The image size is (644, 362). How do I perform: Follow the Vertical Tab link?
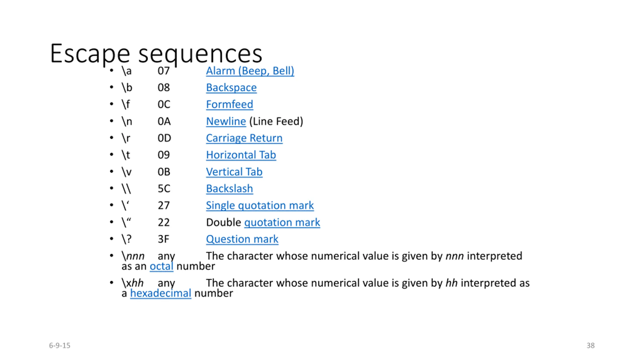click(x=234, y=172)
